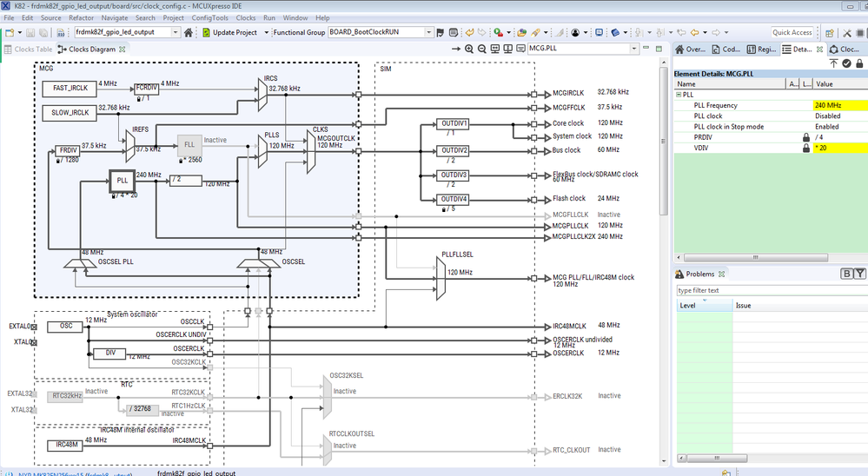Click the New wizard icon in toolbar
Viewport: 868px width, 476px height.
10,33
